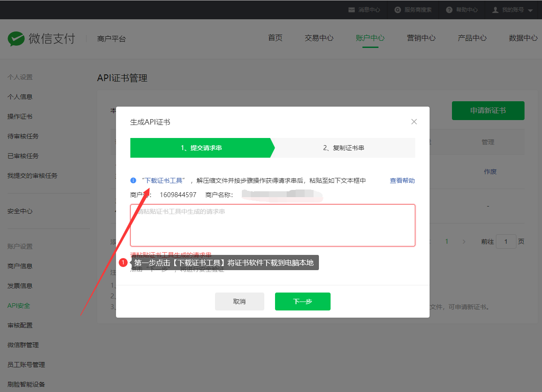Click the 服务商搜索 search icon

[x=398, y=9]
